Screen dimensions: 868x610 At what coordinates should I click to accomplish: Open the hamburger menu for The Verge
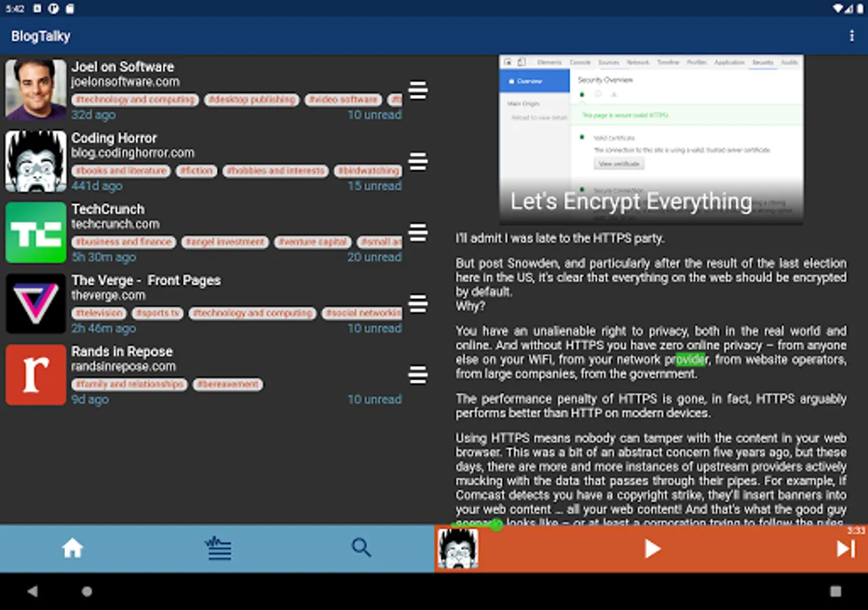[x=418, y=304]
